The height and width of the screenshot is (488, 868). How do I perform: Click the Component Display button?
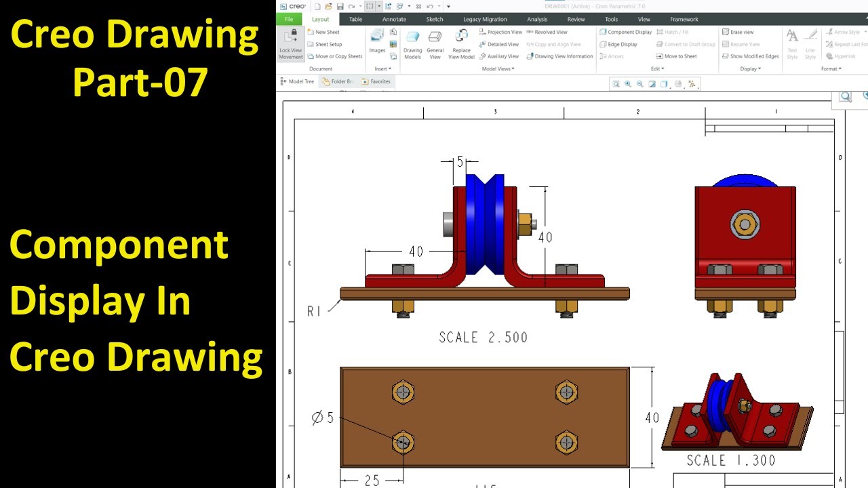(625, 32)
